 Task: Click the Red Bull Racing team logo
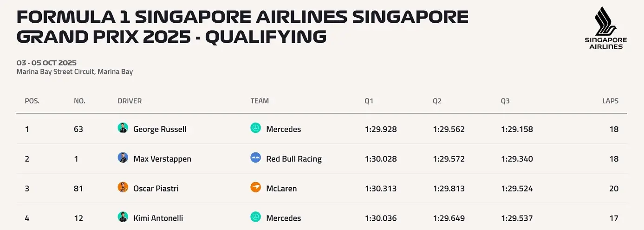[x=255, y=158]
